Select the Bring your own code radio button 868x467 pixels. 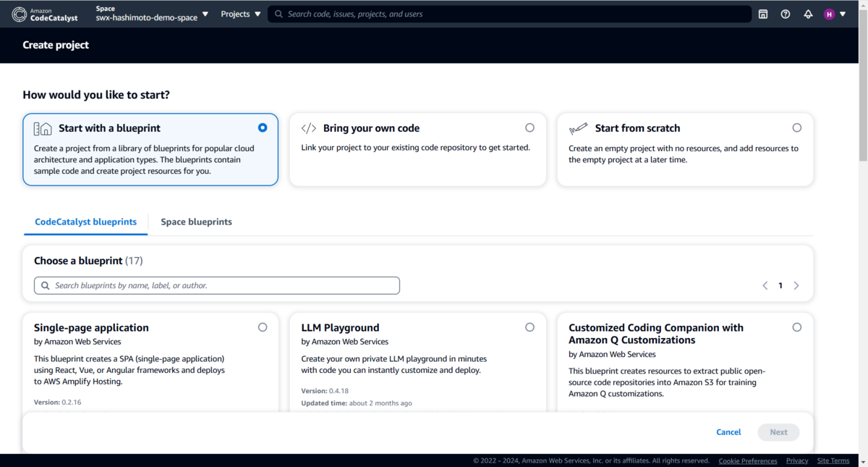click(x=529, y=127)
